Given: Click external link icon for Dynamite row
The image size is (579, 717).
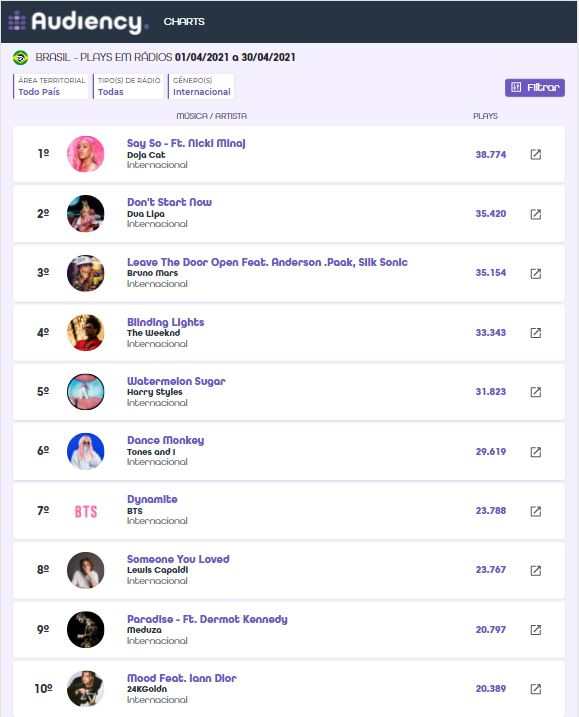Looking at the screenshot, I should coord(536,511).
